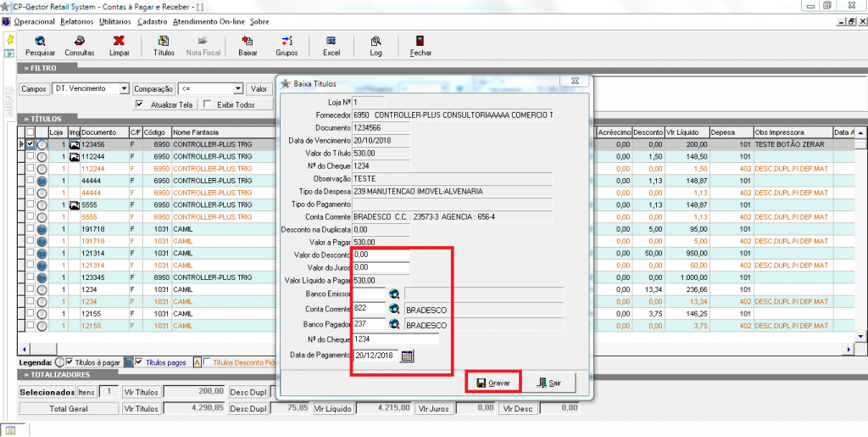Click the orange A legend icon
Screen dimensions: 868x437
(x=197, y=363)
